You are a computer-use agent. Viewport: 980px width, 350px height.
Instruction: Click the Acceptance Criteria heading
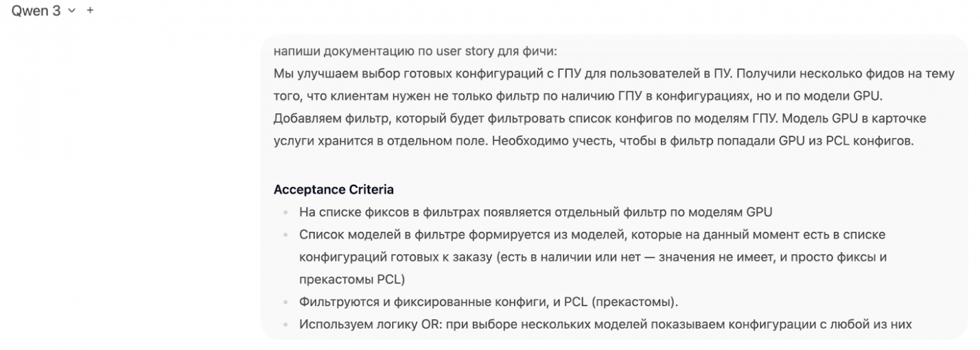(x=334, y=189)
